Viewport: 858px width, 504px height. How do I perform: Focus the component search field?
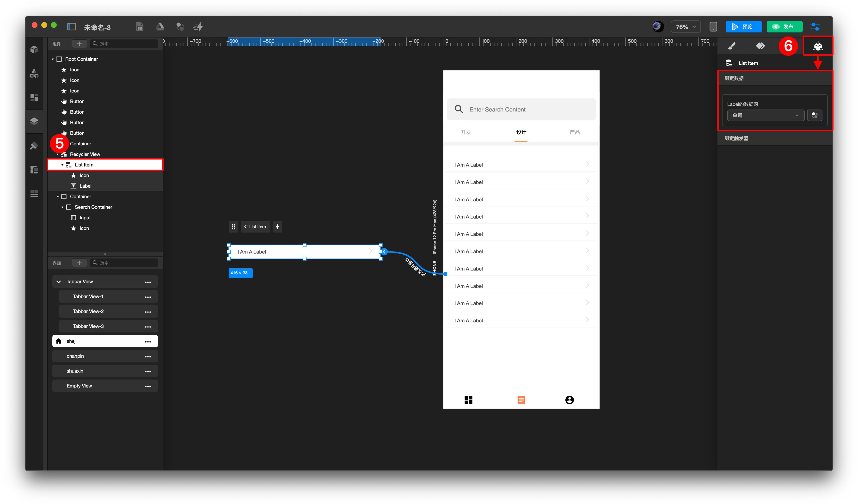coord(124,43)
